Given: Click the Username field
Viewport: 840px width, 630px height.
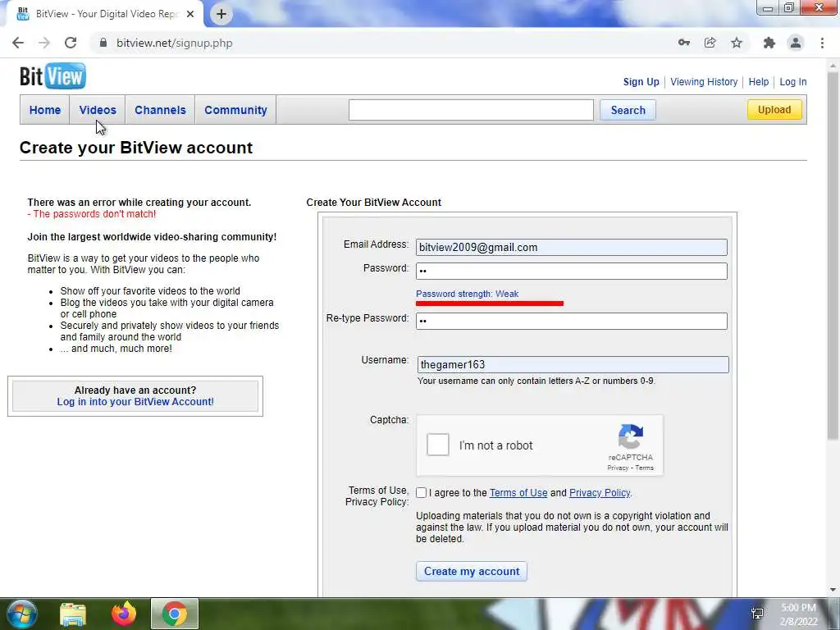Looking at the screenshot, I should coord(573,365).
